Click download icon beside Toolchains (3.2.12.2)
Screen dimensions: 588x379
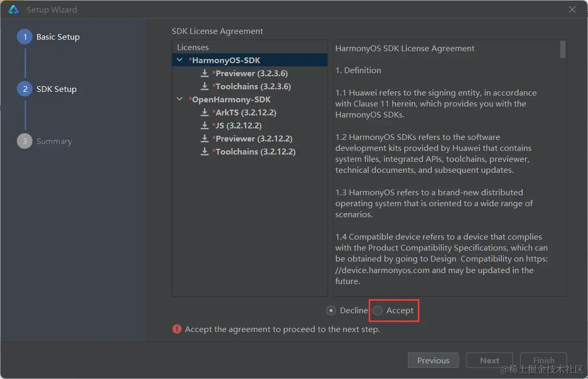coord(205,151)
